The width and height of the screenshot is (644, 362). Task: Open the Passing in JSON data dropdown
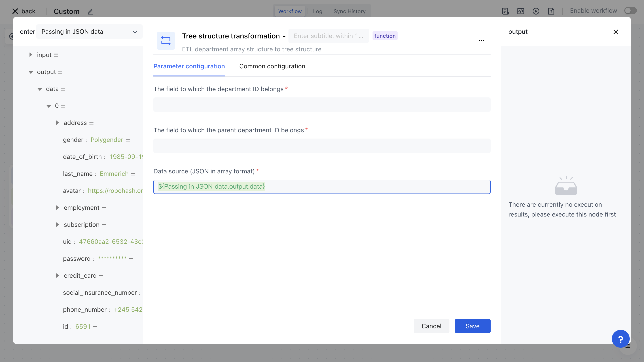(89, 32)
